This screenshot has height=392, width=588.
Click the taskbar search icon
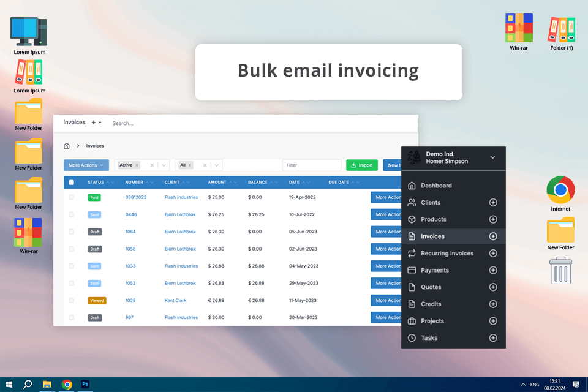[x=28, y=385]
